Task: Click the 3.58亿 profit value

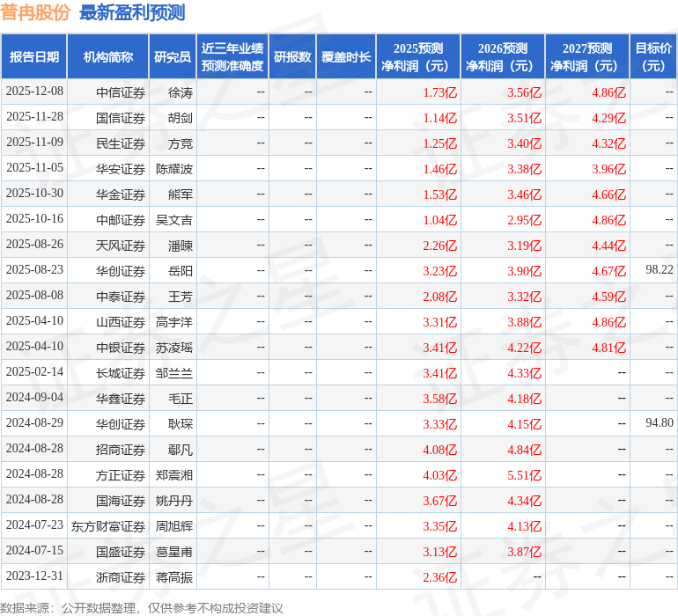Action: [x=439, y=399]
